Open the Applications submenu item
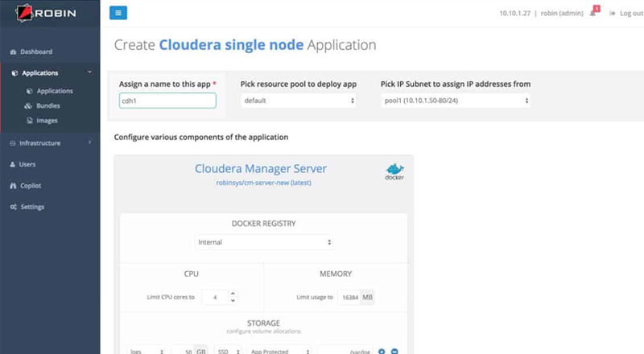 tap(55, 91)
